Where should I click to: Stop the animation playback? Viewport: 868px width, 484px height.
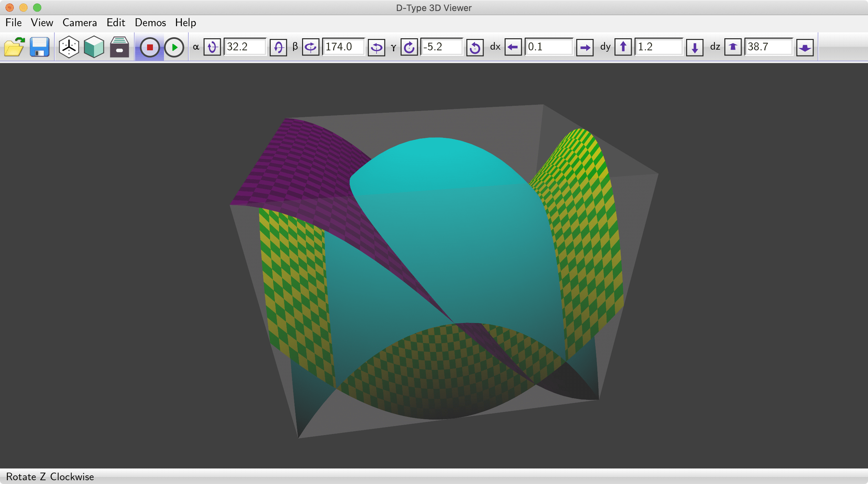tap(149, 47)
